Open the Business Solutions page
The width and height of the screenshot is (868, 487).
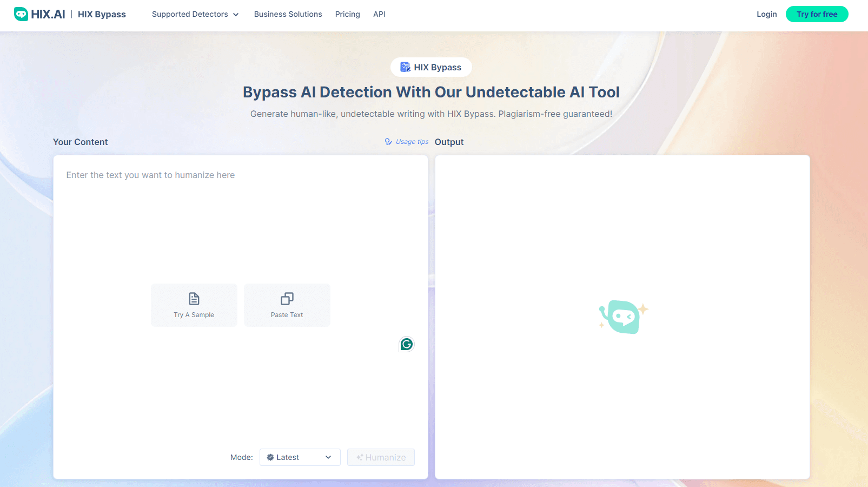(288, 14)
